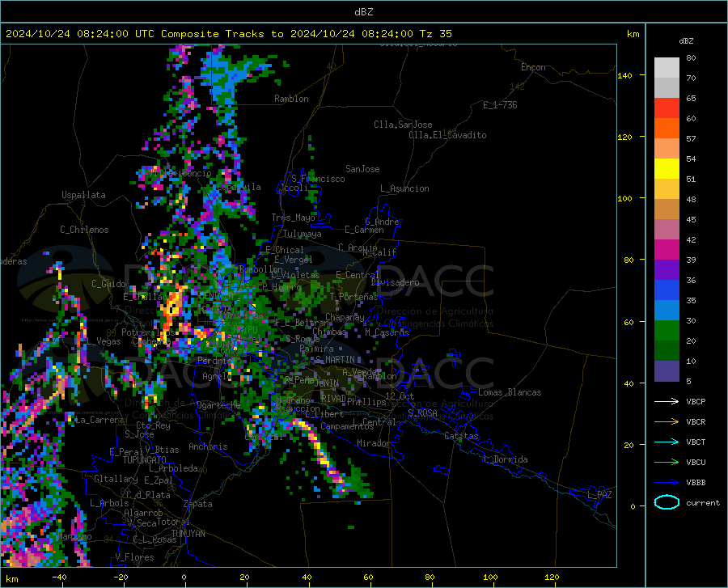Select the blue 35 dBZ color swatch
This screenshot has height=588, width=728.
click(667, 290)
